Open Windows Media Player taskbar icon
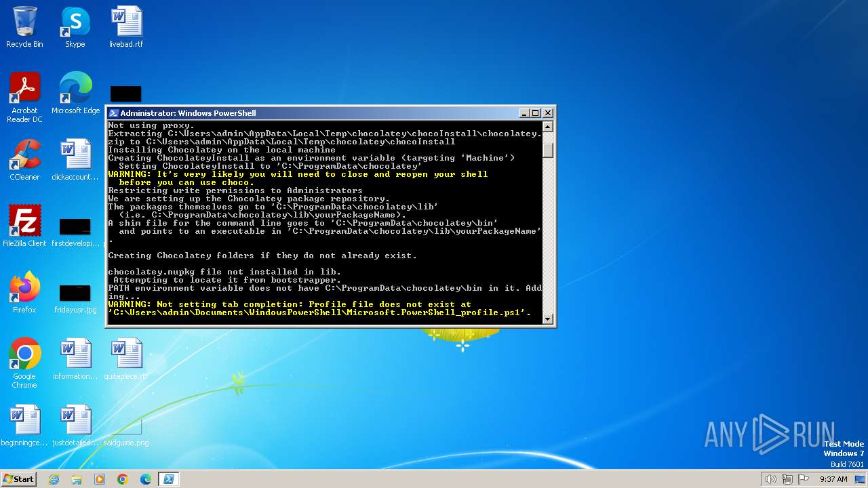This screenshot has height=488, width=868. click(100, 479)
